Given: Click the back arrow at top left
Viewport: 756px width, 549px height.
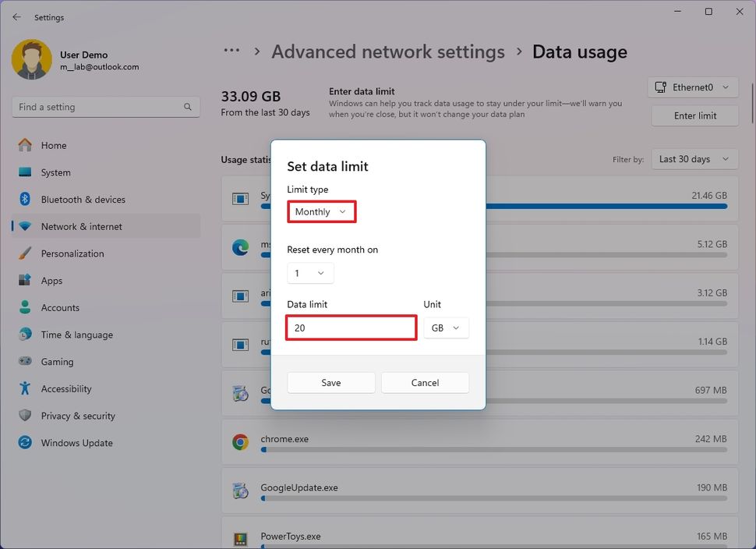Looking at the screenshot, I should [x=16, y=16].
